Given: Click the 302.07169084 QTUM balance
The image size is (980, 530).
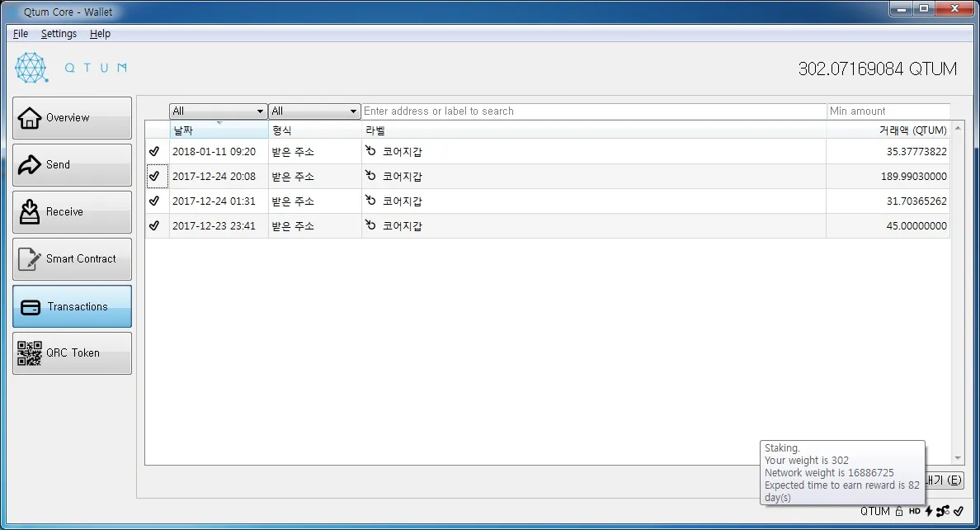Looking at the screenshot, I should click(878, 69).
